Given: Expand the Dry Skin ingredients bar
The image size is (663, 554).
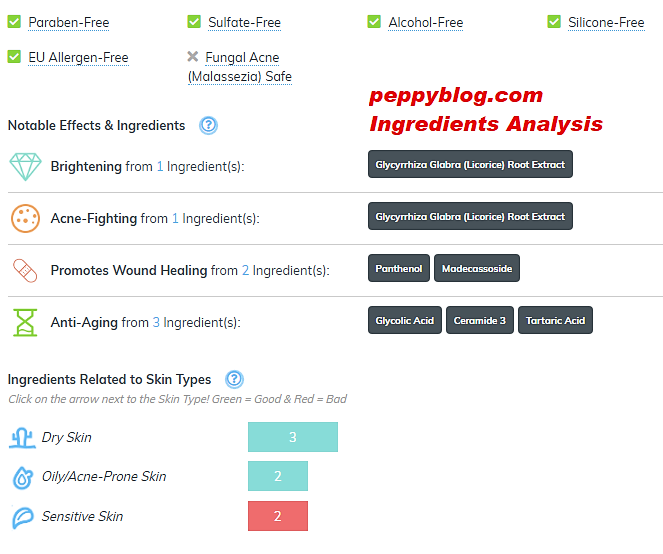Looking at the screenshot, I should coord(292,437).
